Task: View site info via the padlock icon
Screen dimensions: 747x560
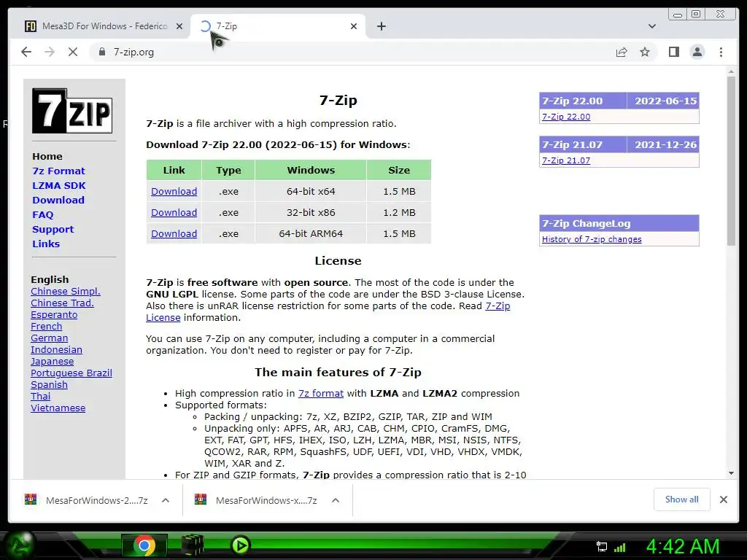Action: click(102, 52)
